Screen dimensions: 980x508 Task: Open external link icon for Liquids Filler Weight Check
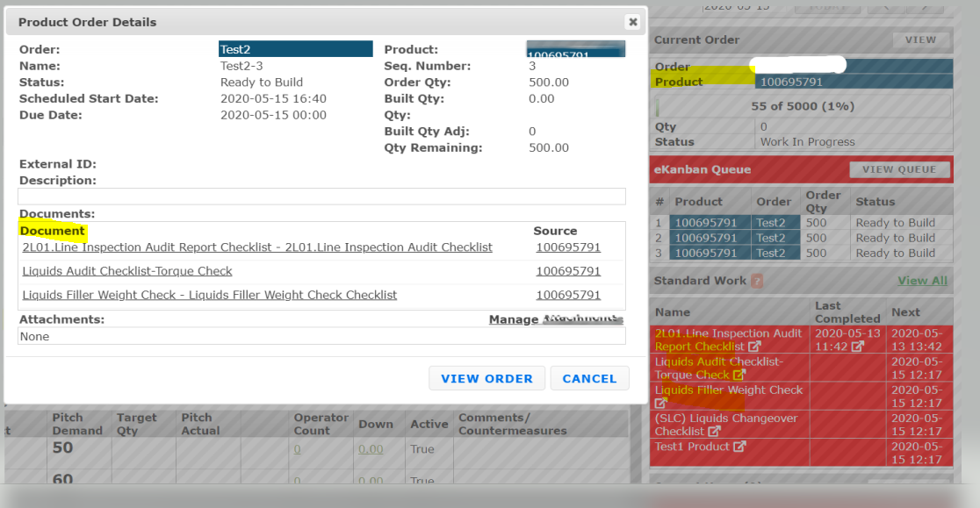(660, 404)
